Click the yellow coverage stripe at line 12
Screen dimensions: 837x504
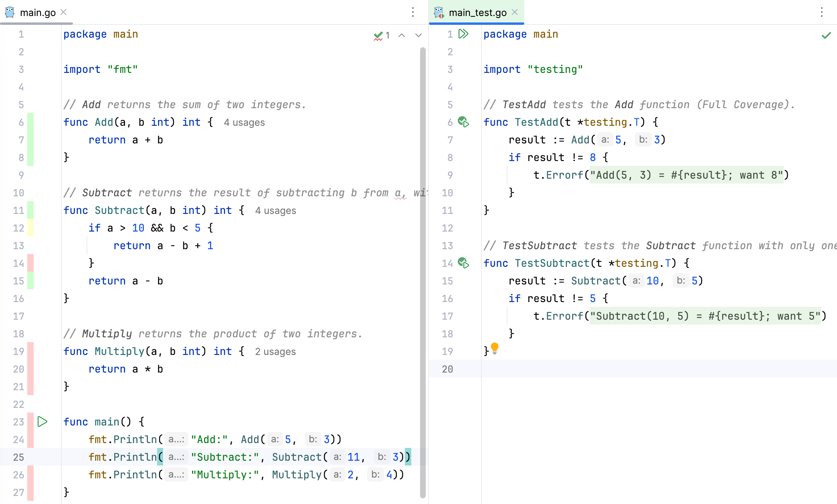[29, 228]
